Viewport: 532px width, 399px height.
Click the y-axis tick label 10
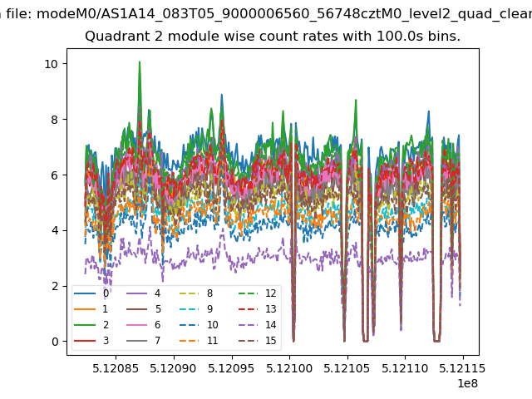52,64
